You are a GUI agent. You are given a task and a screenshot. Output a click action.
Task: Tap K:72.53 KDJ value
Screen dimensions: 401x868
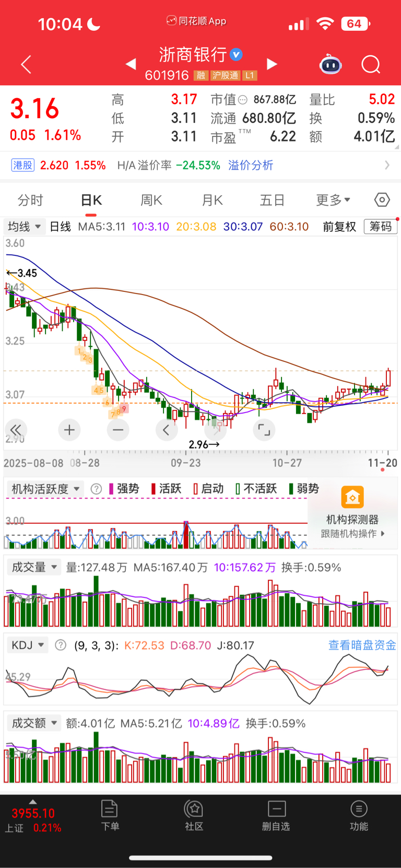144,646
